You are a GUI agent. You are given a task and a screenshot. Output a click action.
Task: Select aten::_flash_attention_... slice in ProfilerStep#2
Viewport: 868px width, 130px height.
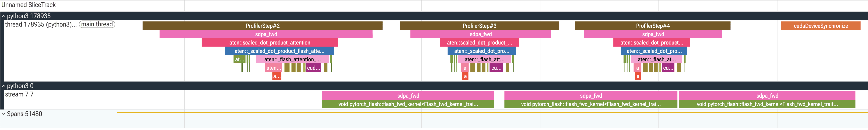[x=292, y=59]
